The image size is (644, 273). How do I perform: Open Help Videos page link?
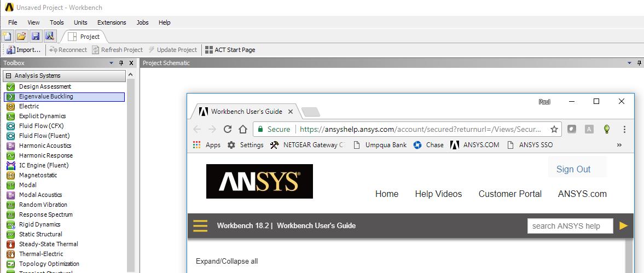[438, 194]
